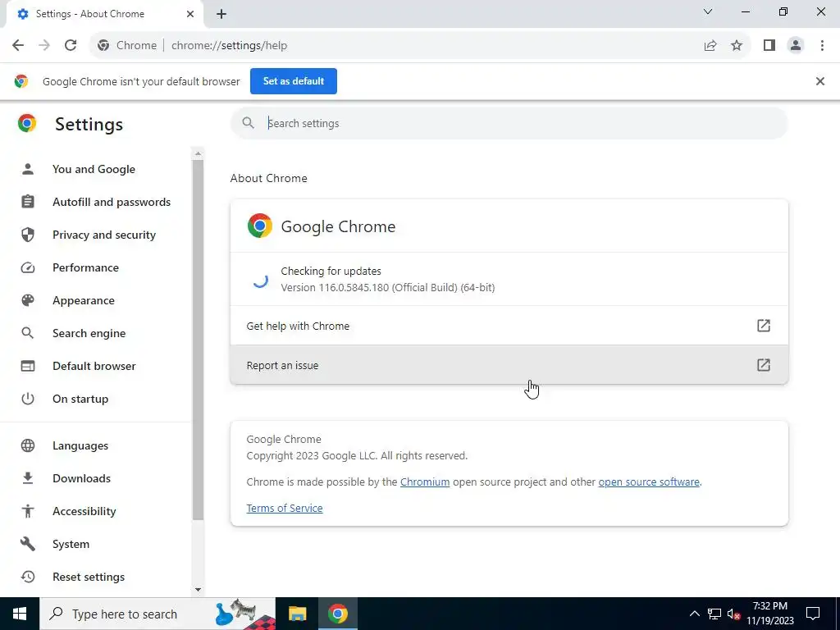Click the sidebar scrollbar down arrow
Viewport: 840px width, 630px height.
pos(198,589)
